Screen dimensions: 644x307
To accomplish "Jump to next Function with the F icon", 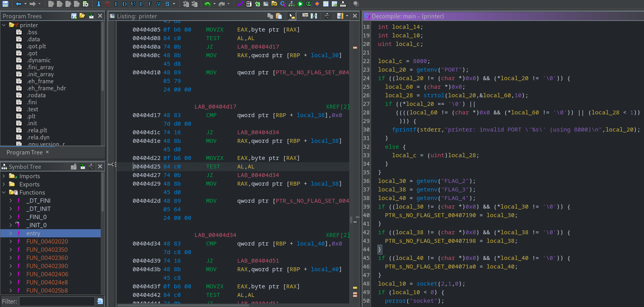I will (150, 4).
